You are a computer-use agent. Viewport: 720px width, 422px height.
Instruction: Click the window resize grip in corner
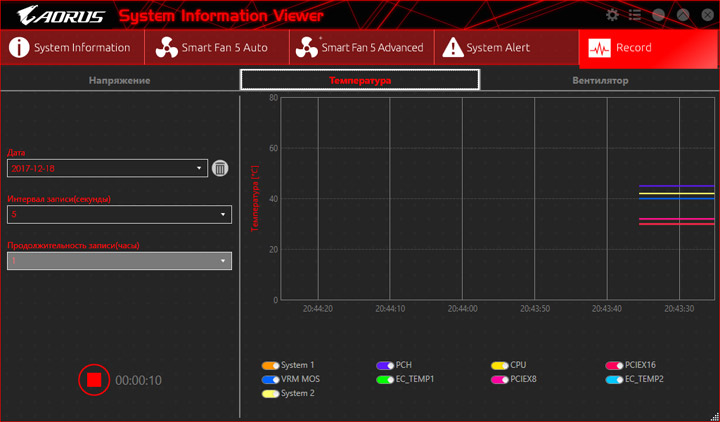714,417
